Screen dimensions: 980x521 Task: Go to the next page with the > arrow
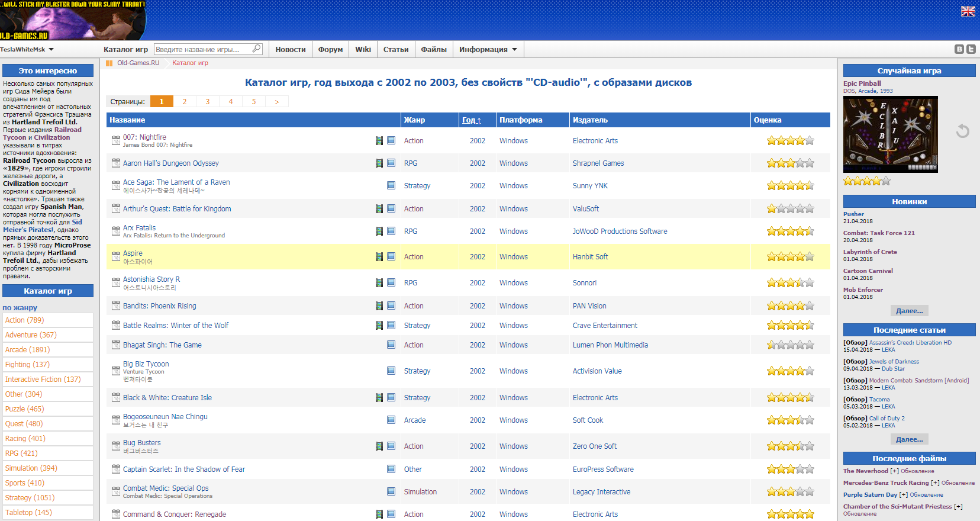coord(277,102)
